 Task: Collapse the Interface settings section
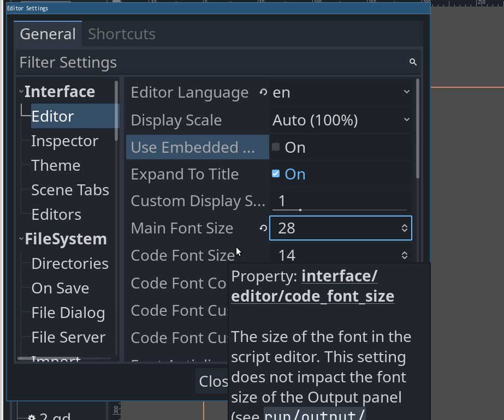pos(21,91)
